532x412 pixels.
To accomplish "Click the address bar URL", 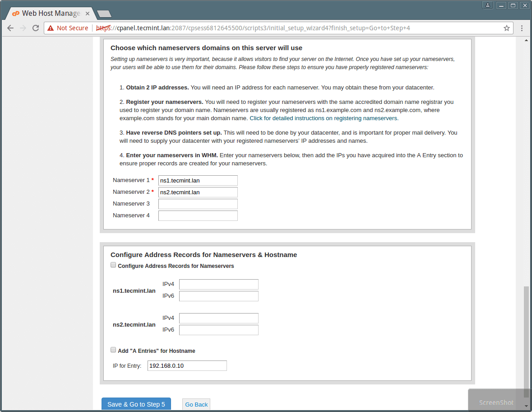I will (253, 28).
